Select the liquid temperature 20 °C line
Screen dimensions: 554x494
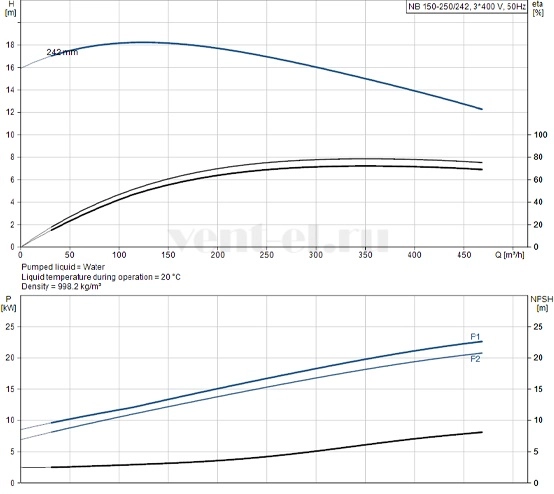coord(101,277)
